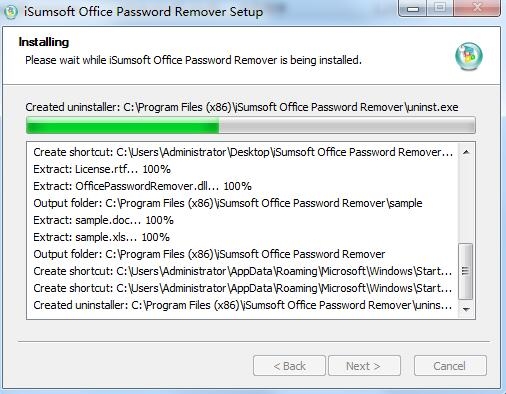Click the Cancel button

tap(450, 366)
